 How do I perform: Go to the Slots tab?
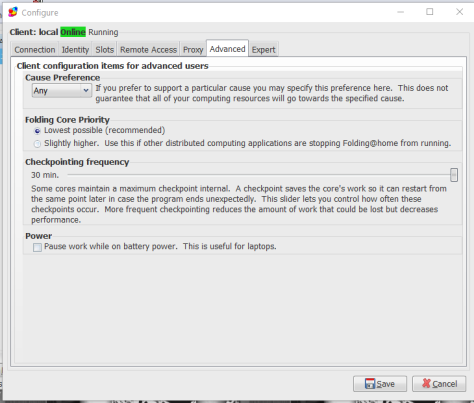point(104,50)
